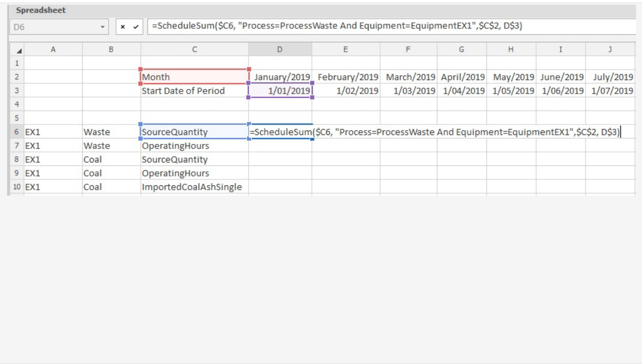Click the ImportedCoalAshSingle cell

point(194,187)
